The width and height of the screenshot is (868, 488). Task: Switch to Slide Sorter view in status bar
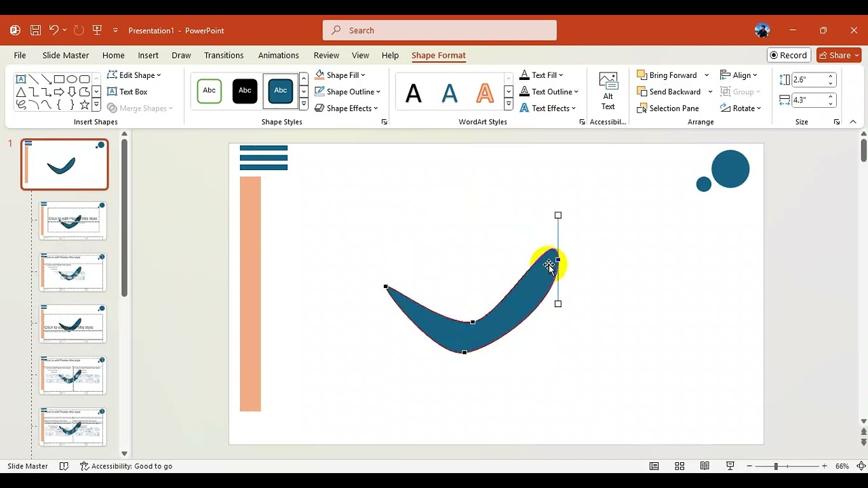(679, 466)
